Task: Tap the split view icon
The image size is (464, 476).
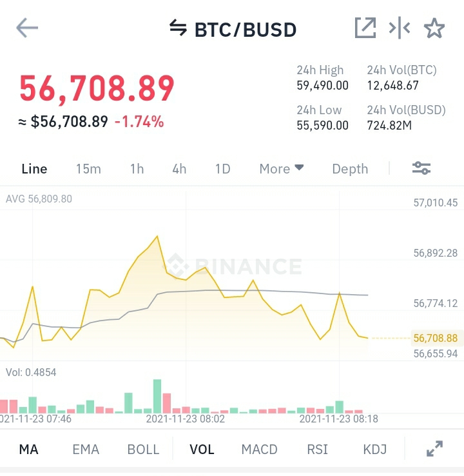Action: coord(400,28)
